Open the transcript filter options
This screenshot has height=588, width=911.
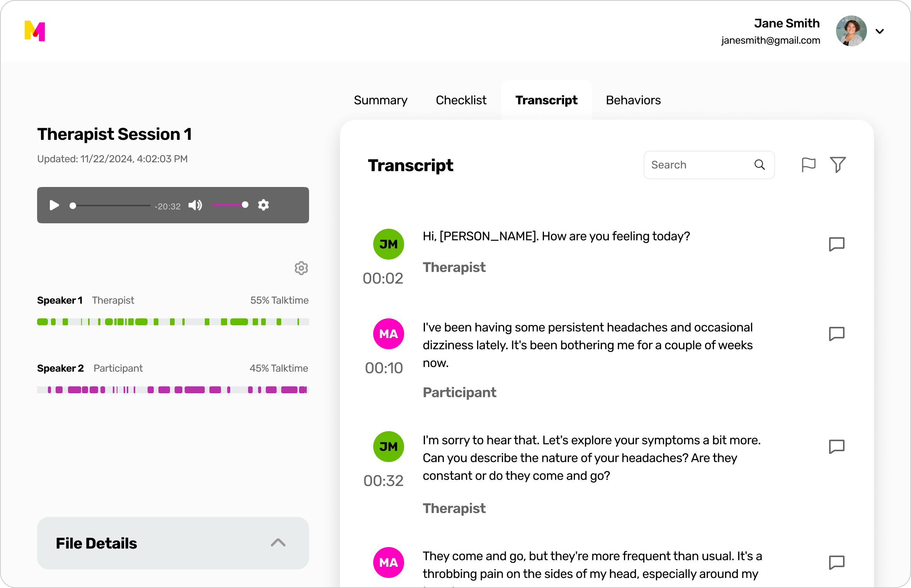(x=838, y=165)
